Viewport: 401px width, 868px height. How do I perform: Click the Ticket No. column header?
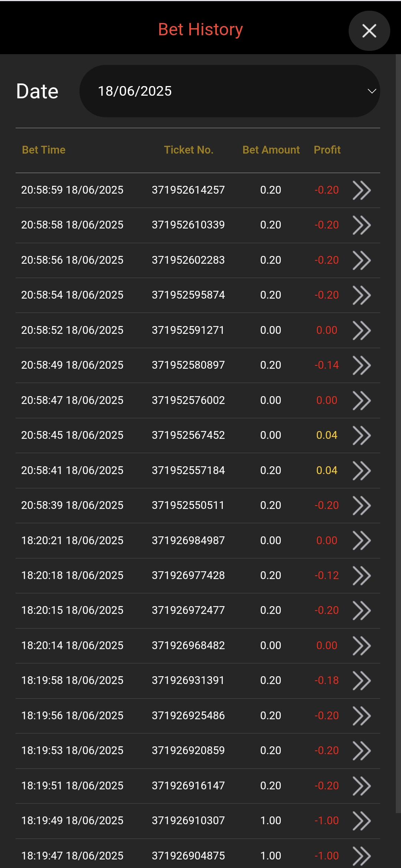[189, 150]
